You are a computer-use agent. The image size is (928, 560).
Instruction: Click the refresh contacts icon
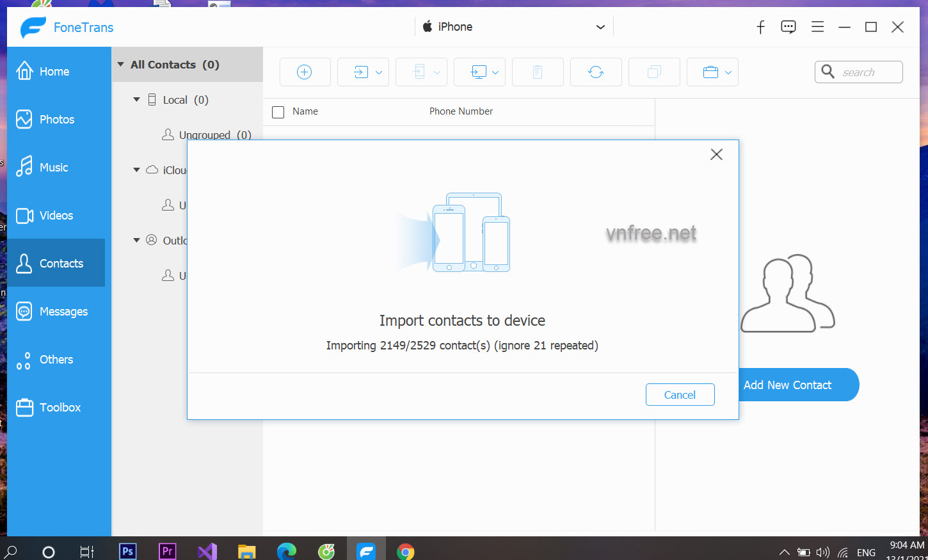click(595, 72)
